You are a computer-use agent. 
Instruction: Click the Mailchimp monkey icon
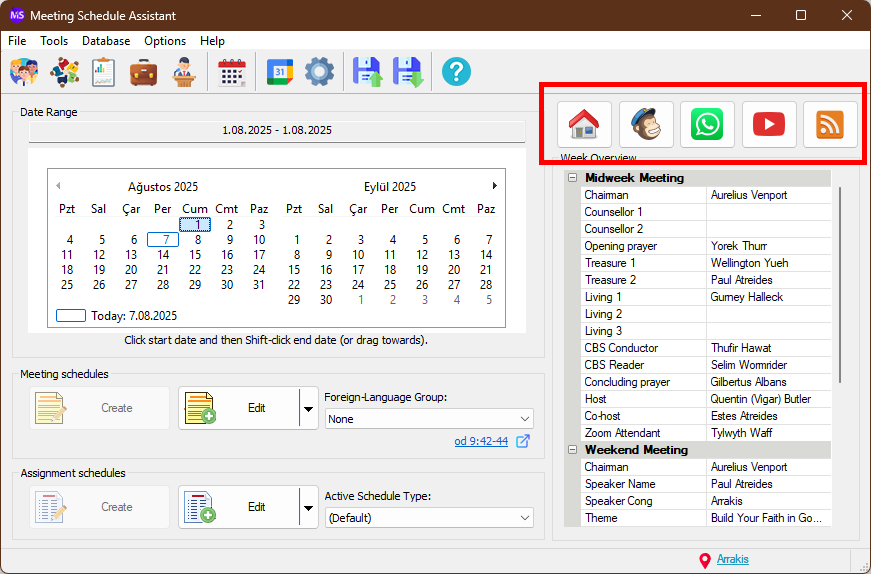(646, 124)
